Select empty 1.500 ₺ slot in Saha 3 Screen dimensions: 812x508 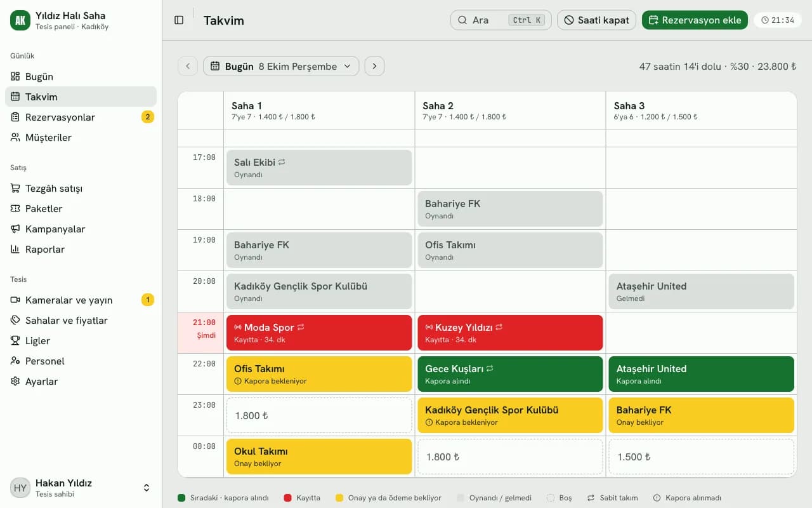click(701, 457)
